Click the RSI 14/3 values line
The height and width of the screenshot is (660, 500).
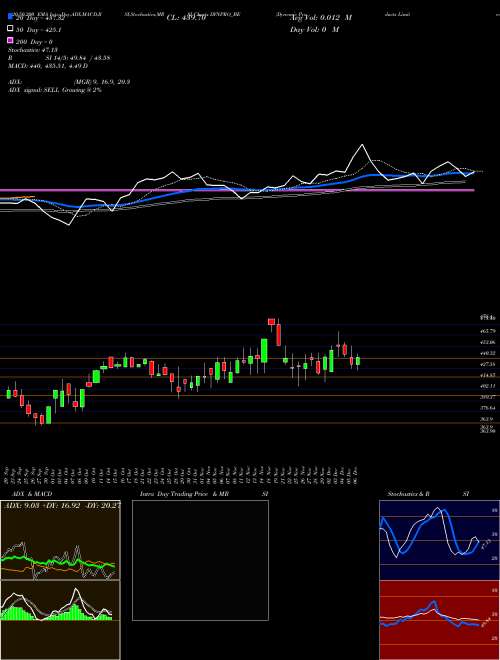point(59,58)
